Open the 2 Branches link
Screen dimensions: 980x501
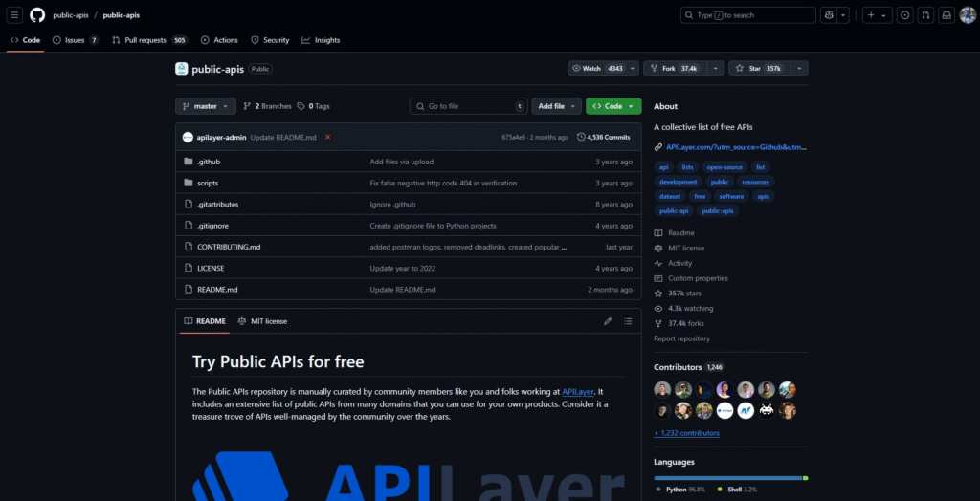(267, 106)
